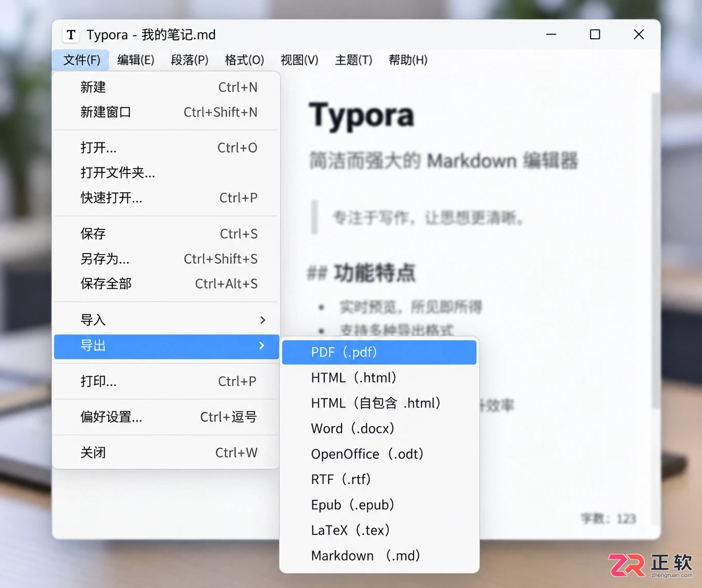Open the 格式(O) menu
This screenshot has width=702, height=588.
(244, 60)
